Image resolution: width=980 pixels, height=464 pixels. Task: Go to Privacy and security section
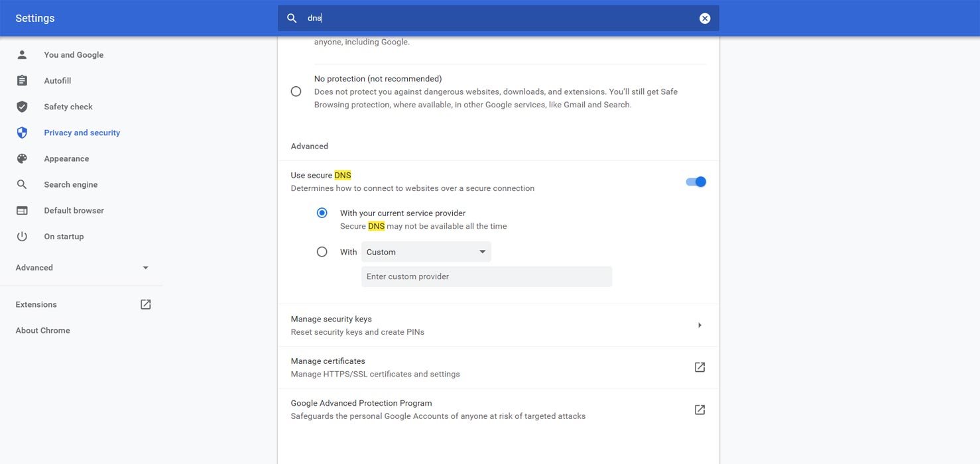click(x=82, y=133)
